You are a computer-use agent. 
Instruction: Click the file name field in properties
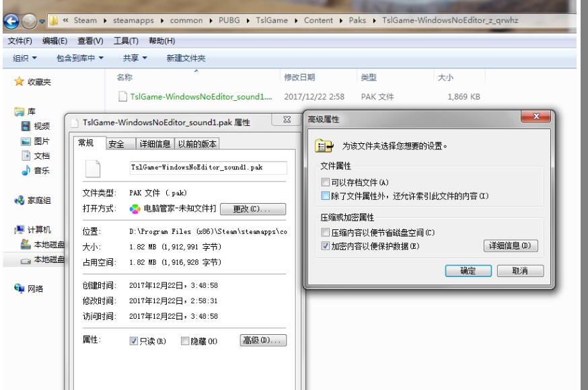coord(208,167)
